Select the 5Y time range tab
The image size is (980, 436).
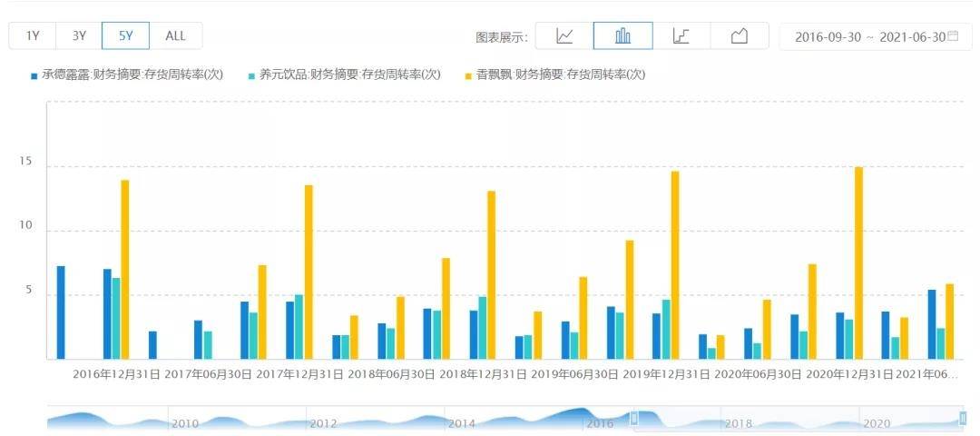[x=125, y=35]
